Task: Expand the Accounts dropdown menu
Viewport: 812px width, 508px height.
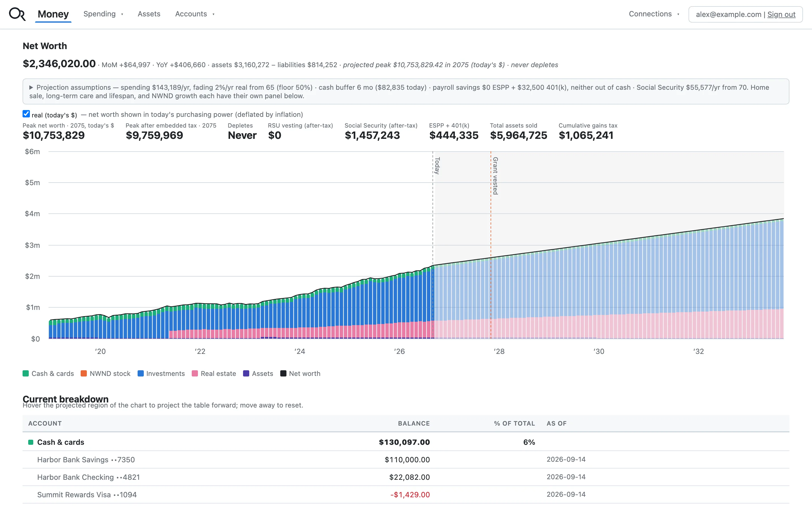Action: [195, 14]
